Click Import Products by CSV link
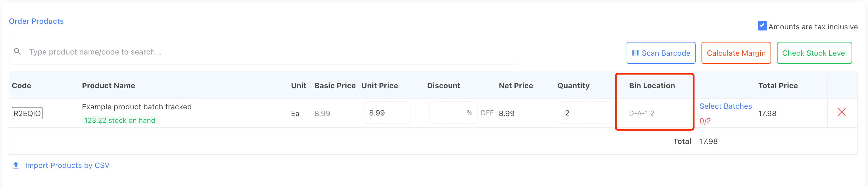 click(67, 166)
